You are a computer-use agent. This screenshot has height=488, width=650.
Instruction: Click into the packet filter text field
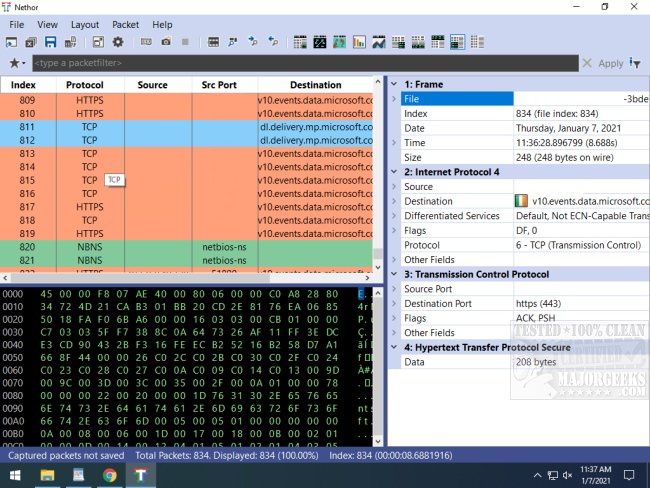300,63
